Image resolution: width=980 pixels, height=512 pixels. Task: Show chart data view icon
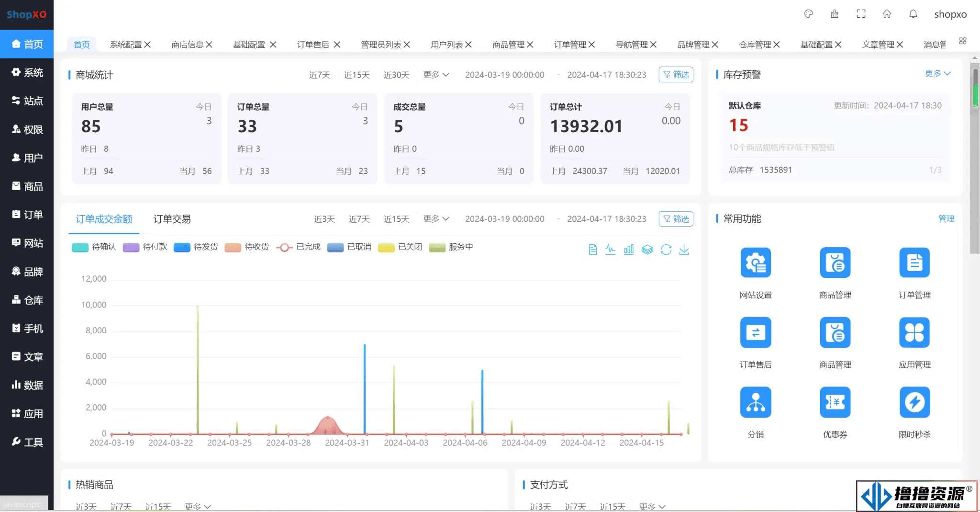click(592, 250)
